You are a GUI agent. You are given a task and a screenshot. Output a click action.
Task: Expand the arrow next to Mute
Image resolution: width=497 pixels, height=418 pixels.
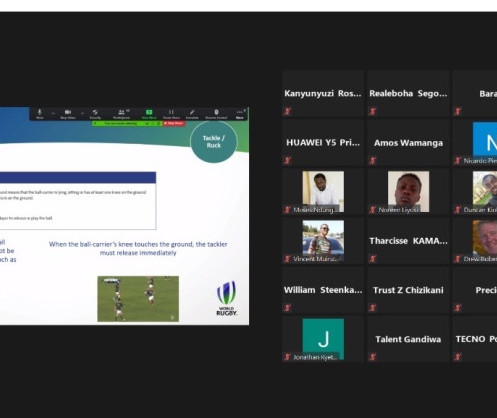(53, 113)
